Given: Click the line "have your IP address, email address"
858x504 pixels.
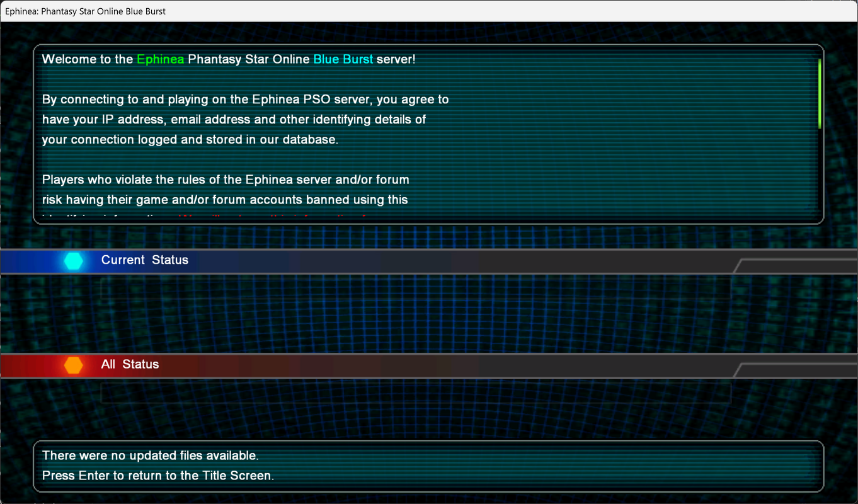Looking at the screenshot, I should 234,120.
